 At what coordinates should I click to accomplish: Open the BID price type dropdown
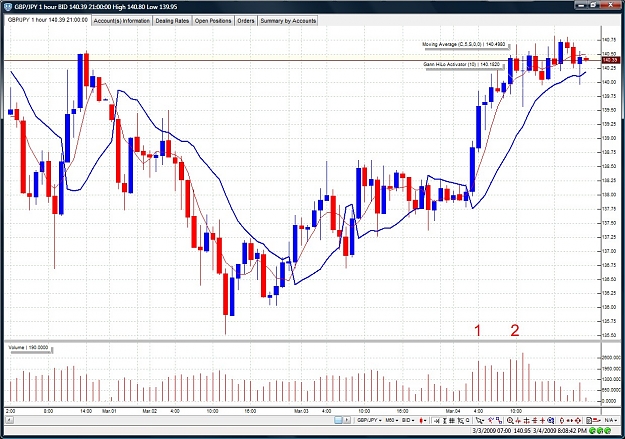408,420
